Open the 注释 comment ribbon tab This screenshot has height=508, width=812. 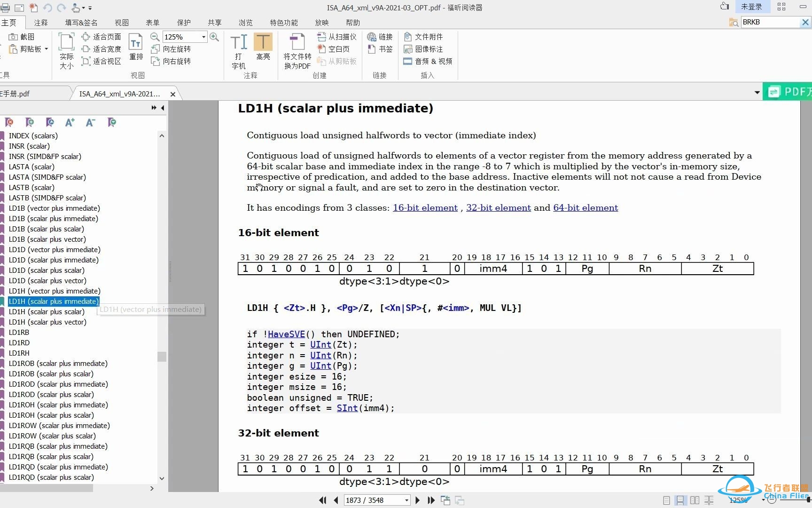click(41, 23)
